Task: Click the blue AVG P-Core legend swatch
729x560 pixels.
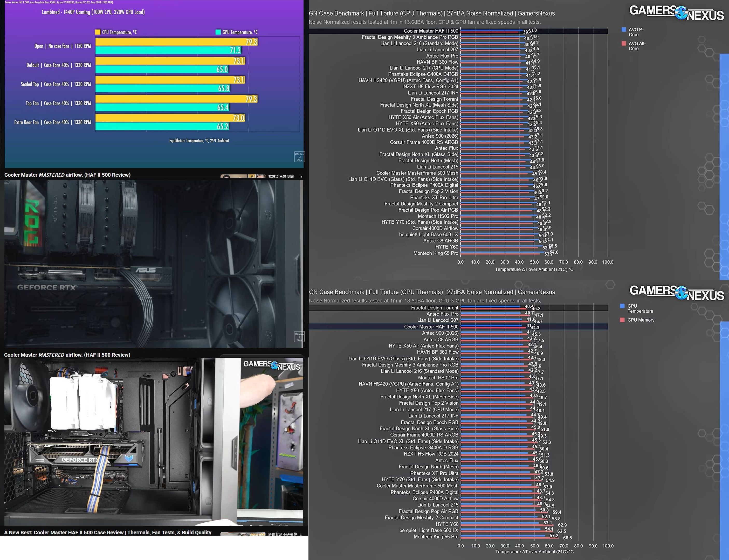Action: pos(624,30)
